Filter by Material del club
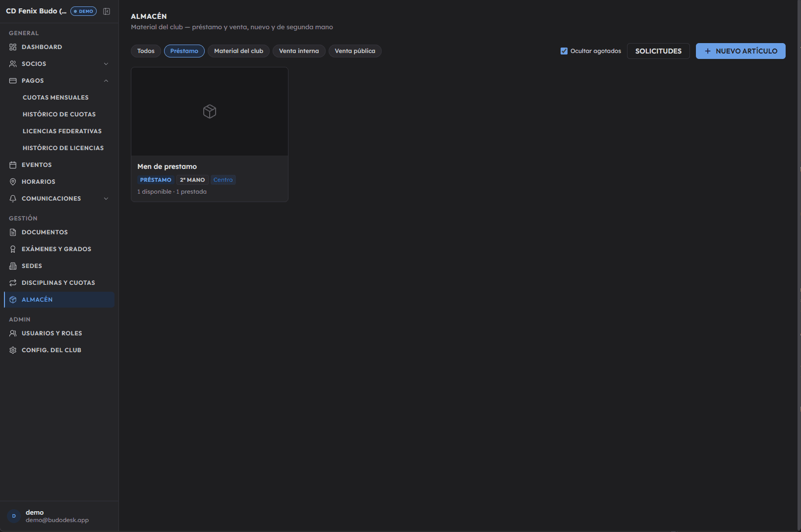The height and width of the screenshot is (532, 801). pyautogui.click(x=238, y=51)
